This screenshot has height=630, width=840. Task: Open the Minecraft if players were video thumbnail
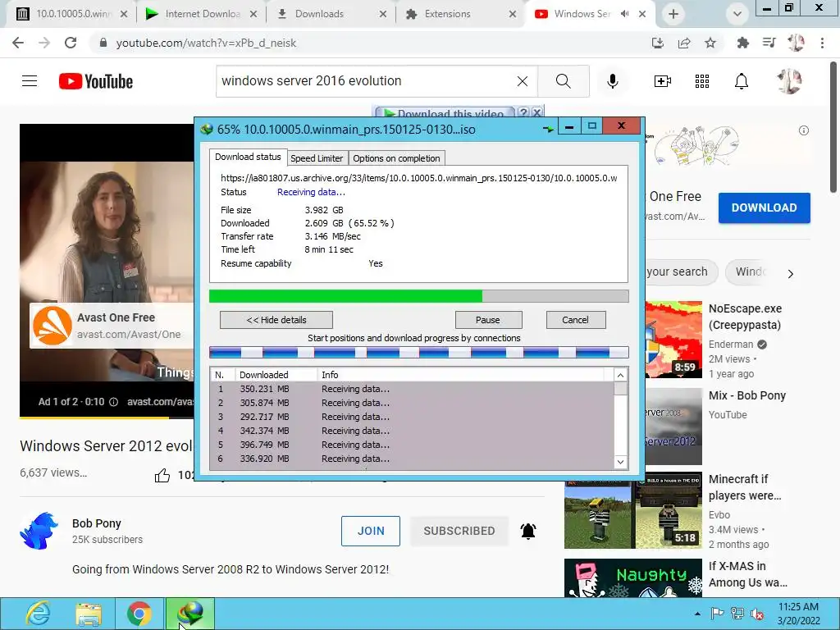pos(633,510)
